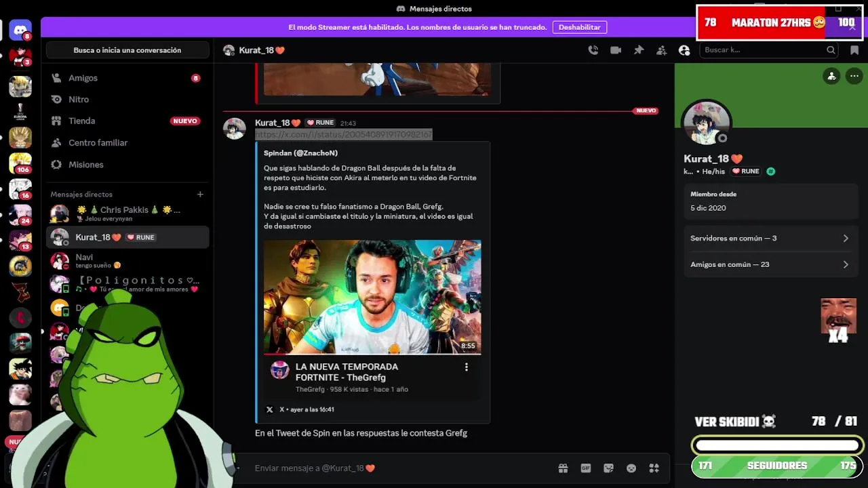Show pinned messages
The width and height of the screenshot is (868, 488).
pos(639,50)
